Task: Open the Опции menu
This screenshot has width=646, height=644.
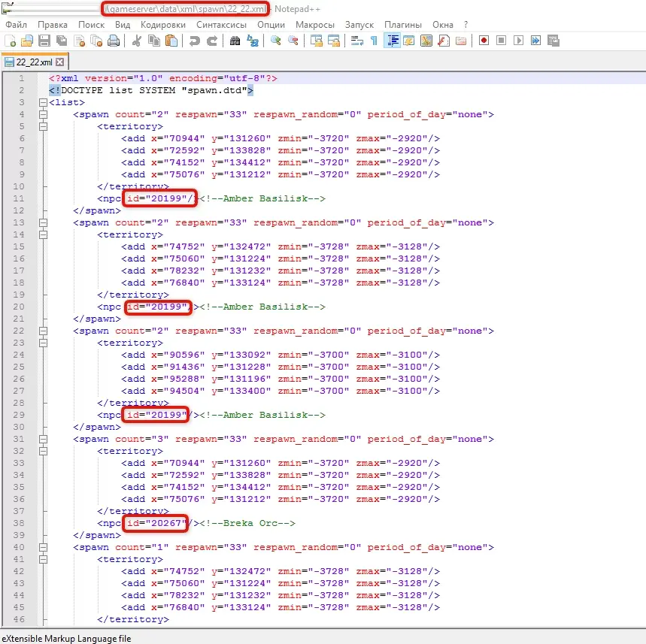Action: [x=271, y=25]
